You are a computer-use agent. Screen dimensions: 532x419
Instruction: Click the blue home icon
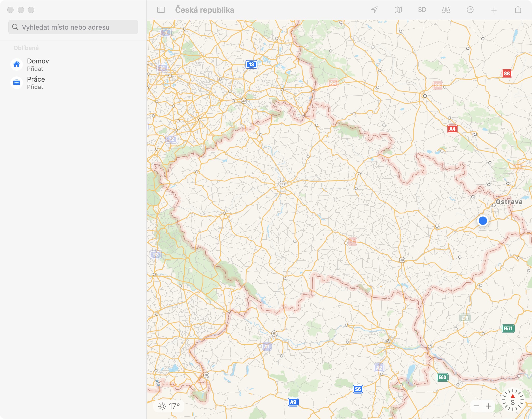17,64
